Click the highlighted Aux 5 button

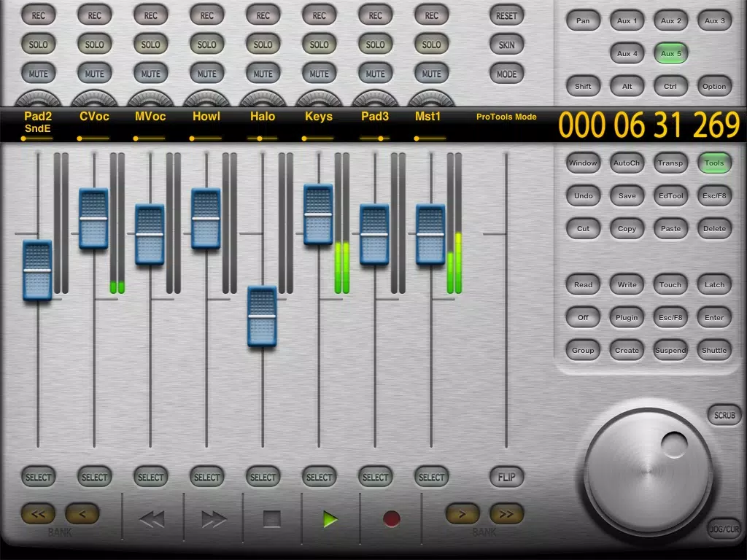[x=671, y=53]
